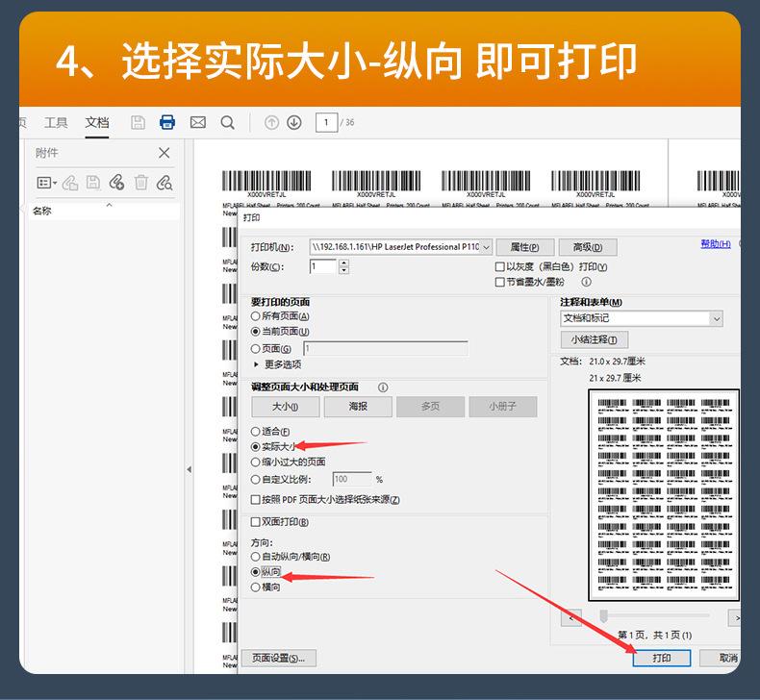The width and height of the screenshot is (760, 700).
Task: Click the preview page slider handle
Action: pos(604,615)
